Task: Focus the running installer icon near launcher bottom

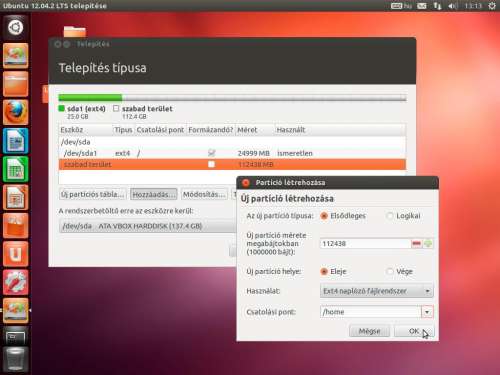Action: coord(15,311)
